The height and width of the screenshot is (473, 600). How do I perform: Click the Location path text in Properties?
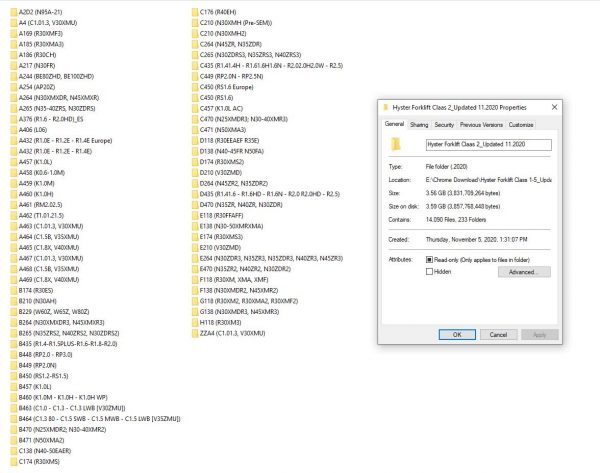(489, 180)
